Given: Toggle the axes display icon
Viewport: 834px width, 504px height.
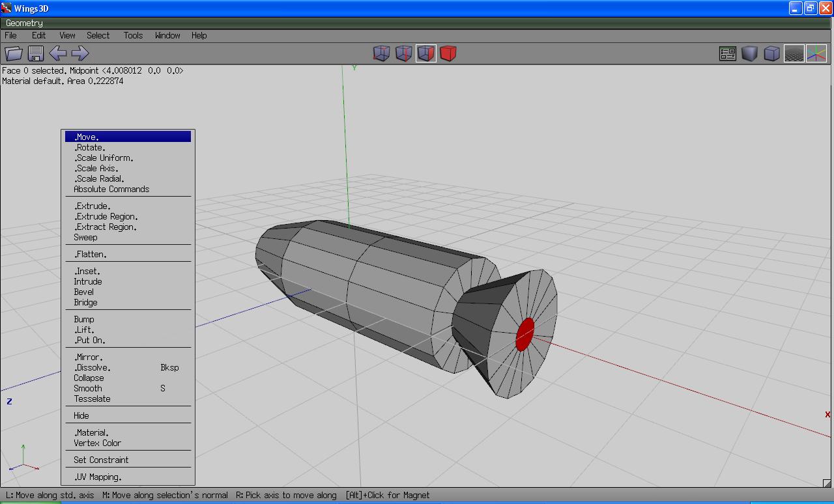Looking at the screenshot, I should click(816, 53).
